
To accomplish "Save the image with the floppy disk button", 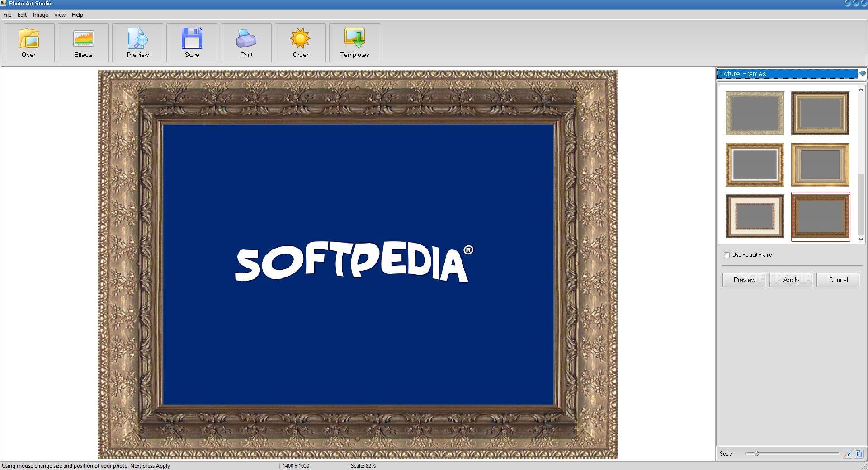I will point(192,43).
